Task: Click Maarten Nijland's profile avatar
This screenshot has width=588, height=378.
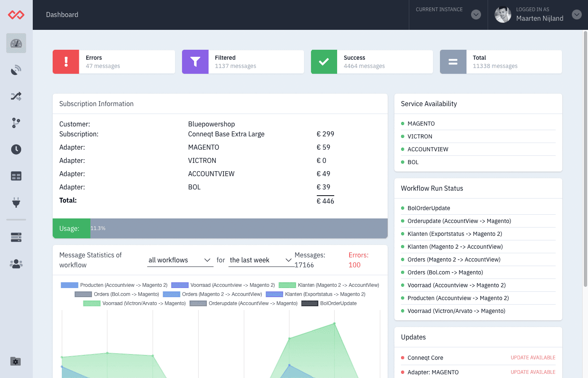Action: pyautogui.click(x=503, y=15)
